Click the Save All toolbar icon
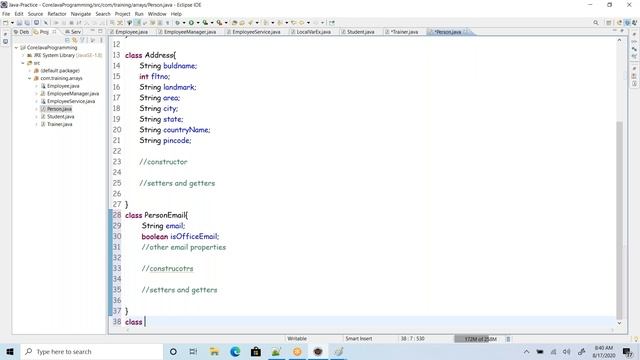 click(27, 23)
